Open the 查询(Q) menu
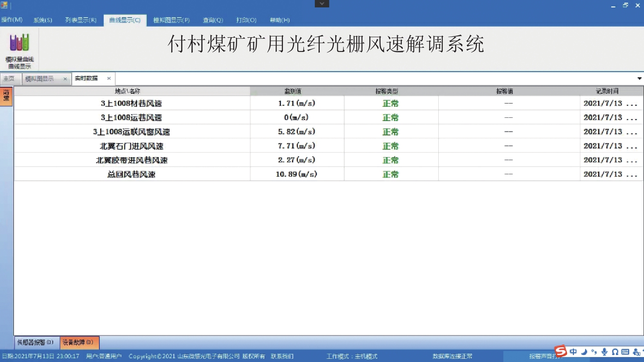The image size is (644, 362). (x=213, y=20)
